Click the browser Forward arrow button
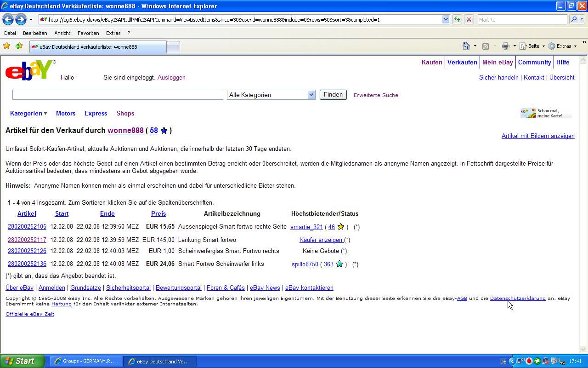The height and width of the screenshot is (368, 588). tap(21, 19)
